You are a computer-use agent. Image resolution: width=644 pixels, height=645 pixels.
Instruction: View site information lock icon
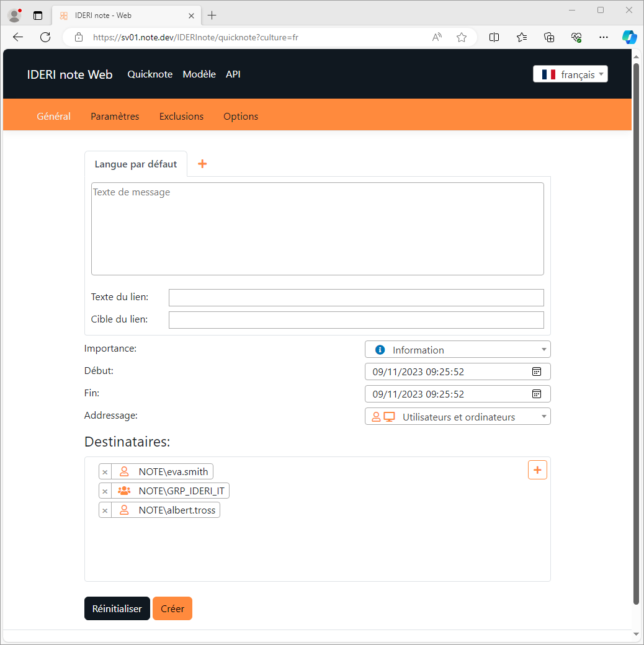[x=79, y=37]
